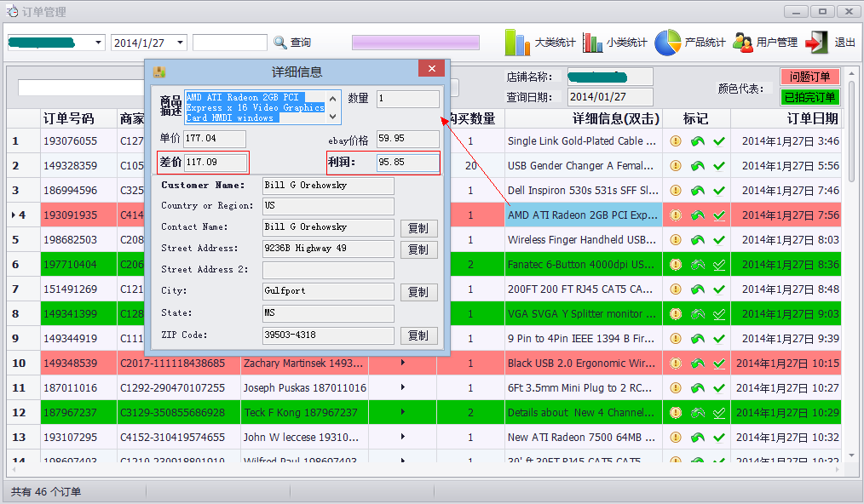Screen dimensions: 864x504
Task: Click the 退出 exit door icon
Action: click(x=816, y=43)
